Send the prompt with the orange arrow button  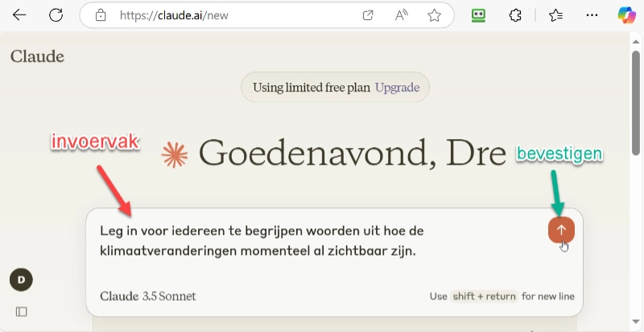[x=561, y=229]
